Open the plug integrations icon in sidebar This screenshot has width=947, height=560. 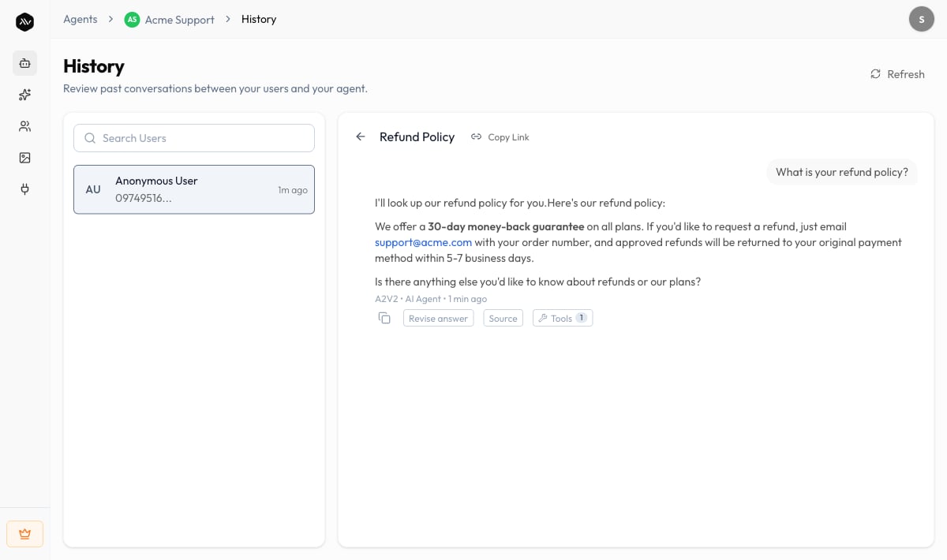tap(24, 189)
